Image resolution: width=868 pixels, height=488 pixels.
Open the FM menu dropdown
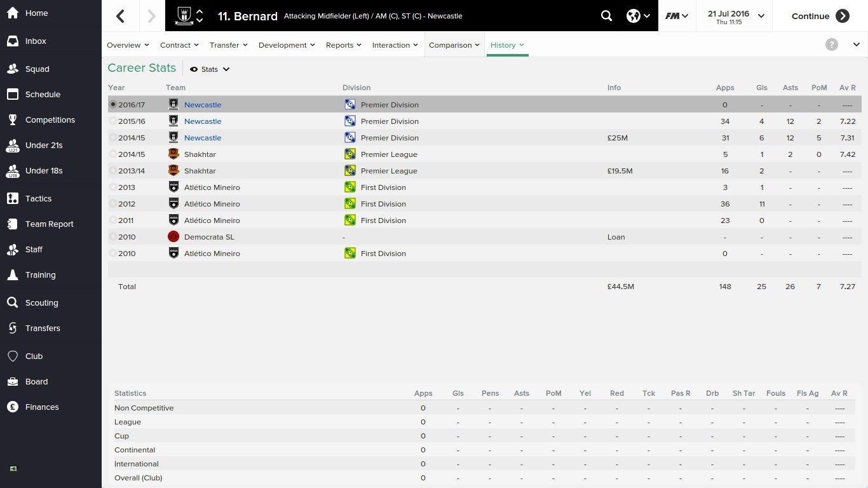pyautogui.click(x=677, y=17)
